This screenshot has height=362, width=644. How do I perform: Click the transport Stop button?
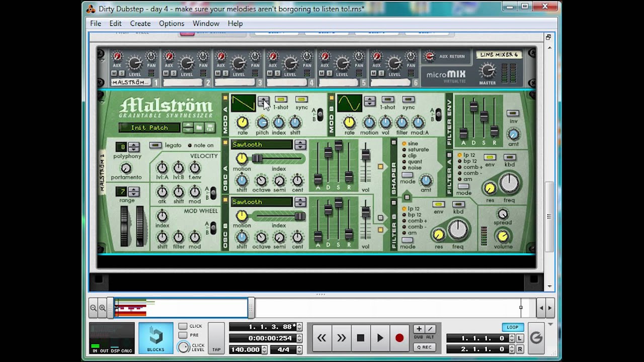pos(360,338)
